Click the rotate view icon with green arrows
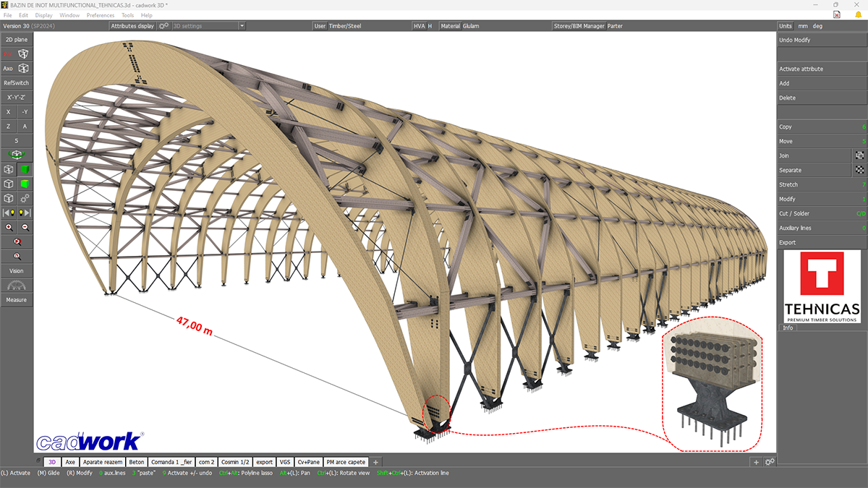Viewport: 868px width, 488px height. tap(16, 155)
